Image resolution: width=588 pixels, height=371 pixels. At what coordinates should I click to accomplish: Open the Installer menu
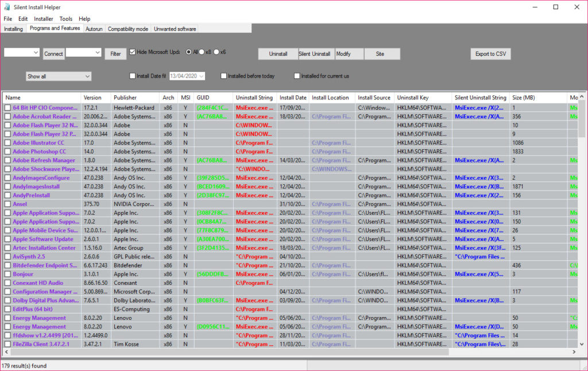pos(44,19)
